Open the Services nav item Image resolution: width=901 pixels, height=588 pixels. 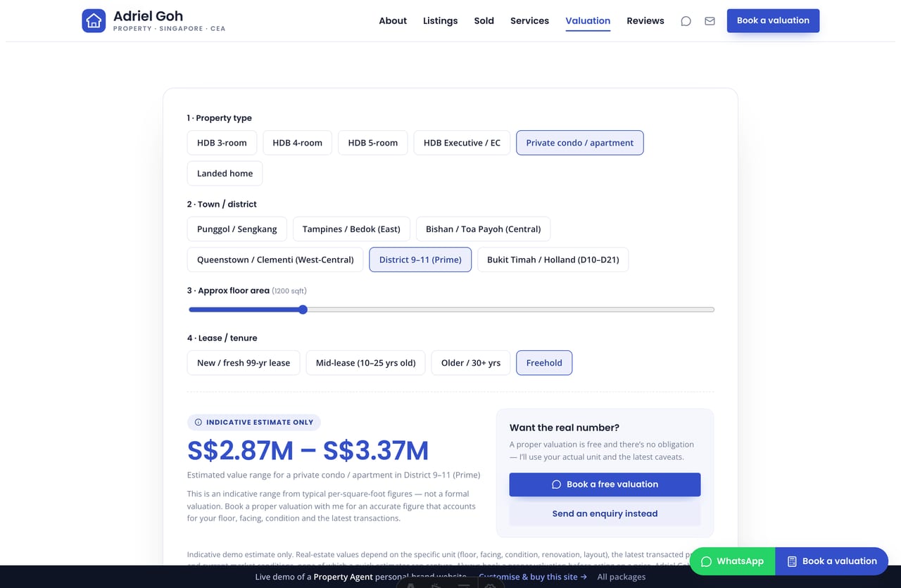point(529,21)
